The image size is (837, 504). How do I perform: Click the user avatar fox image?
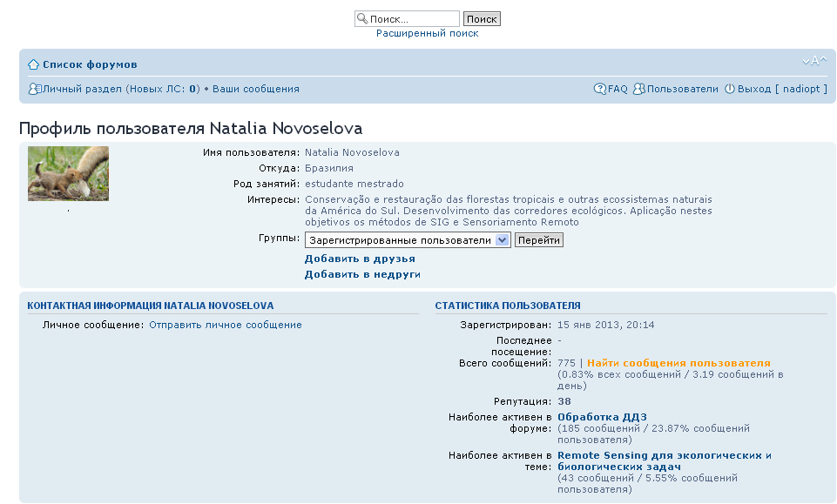point(68,174)
